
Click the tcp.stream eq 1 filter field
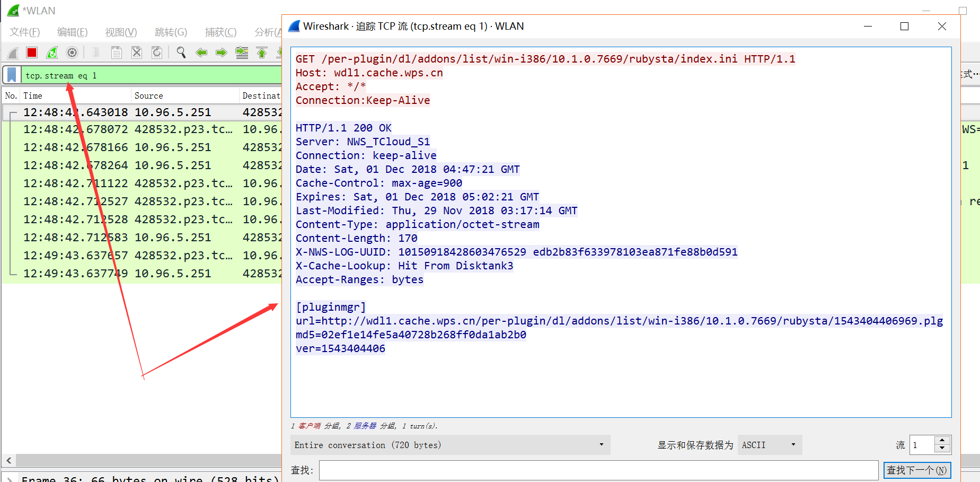151,75
